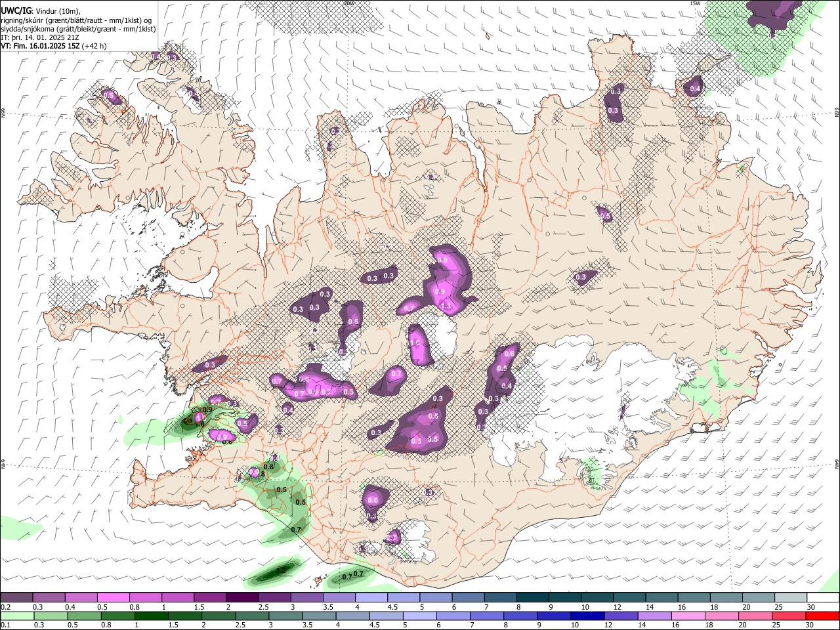Viewport: 840px width, 630px height.
Task: Pick upper legend swatch between 0.3 and 0.4
Action: point(49,598)
